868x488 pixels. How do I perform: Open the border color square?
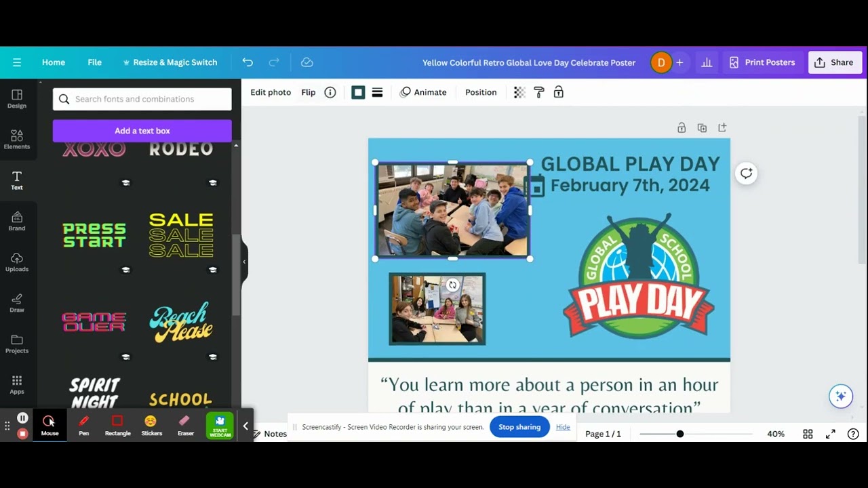pos(358,92)
